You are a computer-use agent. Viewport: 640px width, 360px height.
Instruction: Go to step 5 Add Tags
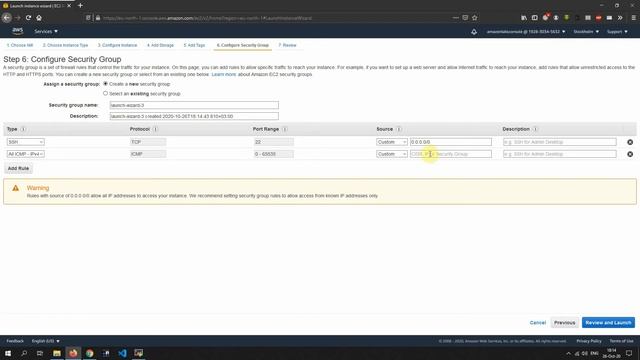(194, 45)
